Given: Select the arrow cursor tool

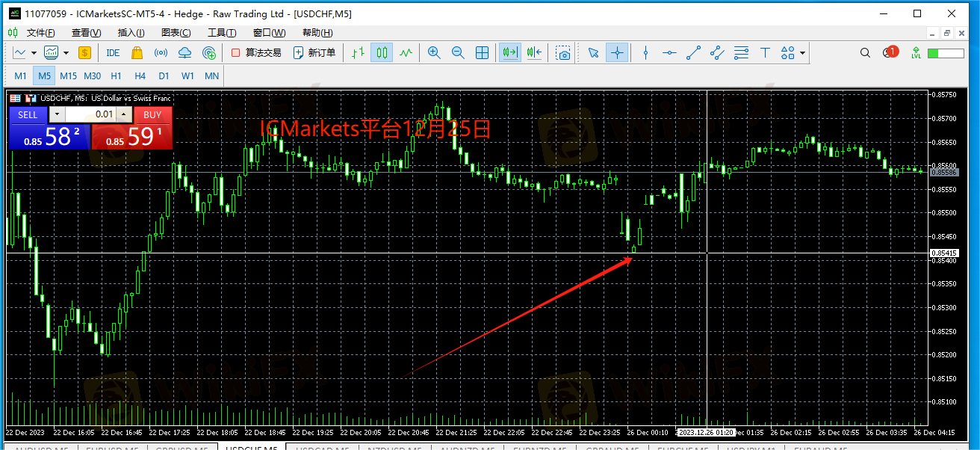Looking at the screenshot, I should tap(593, 52).
